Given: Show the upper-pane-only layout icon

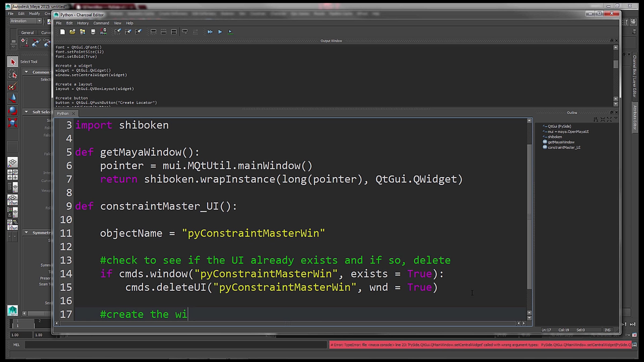Looking at the screenshot, I should click(153, 32).
